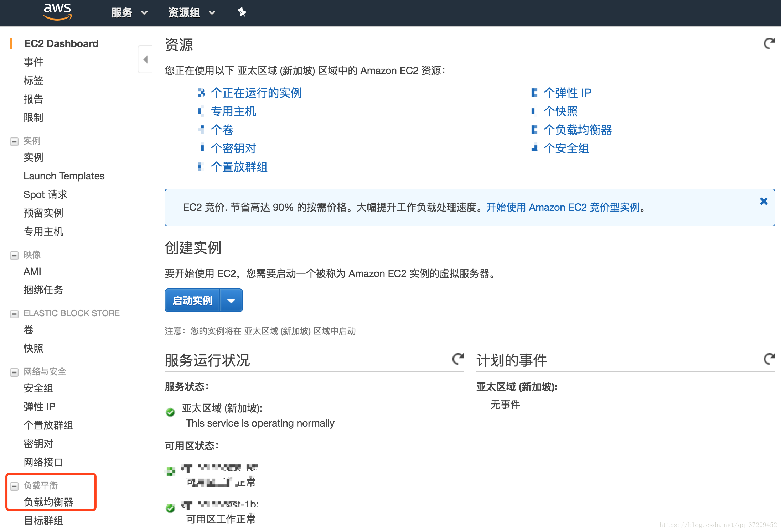Collapse the 实例 navigation group
This screenshot has height=532, width=781.
point(14,141)
